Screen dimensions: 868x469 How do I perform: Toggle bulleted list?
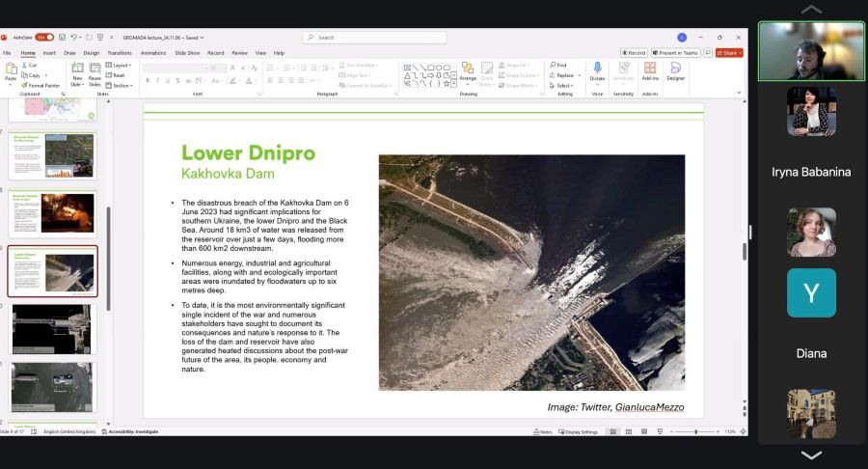[x=270, y=68]
